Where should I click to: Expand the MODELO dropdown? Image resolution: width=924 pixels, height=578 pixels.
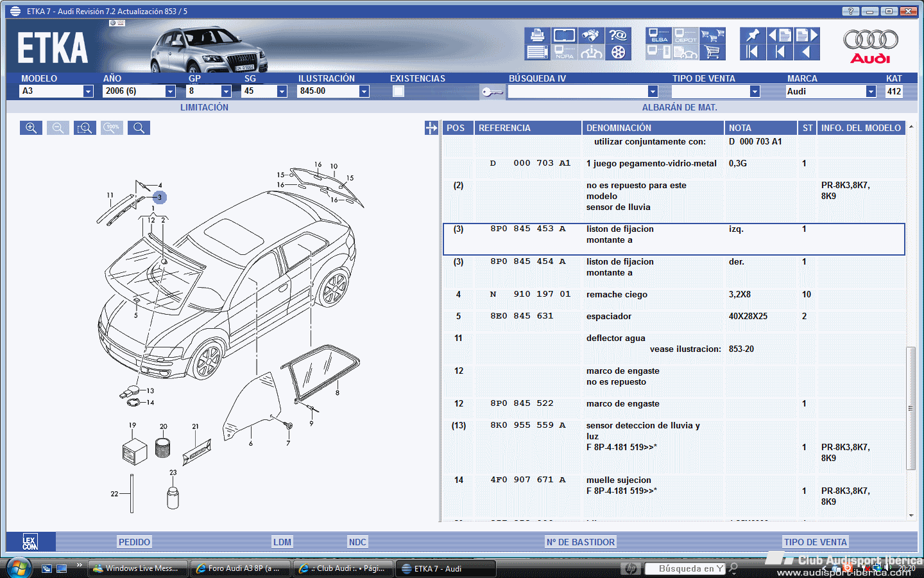tap(88, 91)
